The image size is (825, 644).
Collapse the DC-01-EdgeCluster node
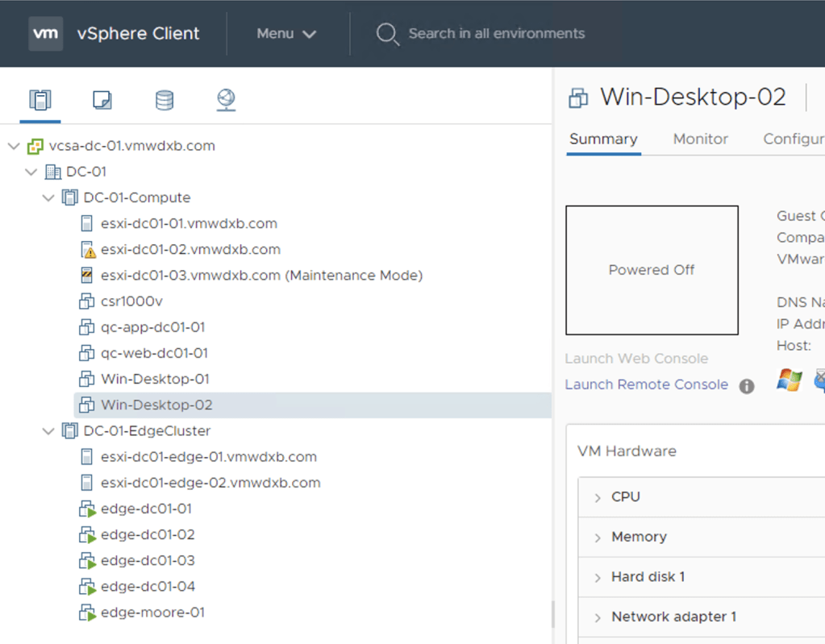click(49, 431)
